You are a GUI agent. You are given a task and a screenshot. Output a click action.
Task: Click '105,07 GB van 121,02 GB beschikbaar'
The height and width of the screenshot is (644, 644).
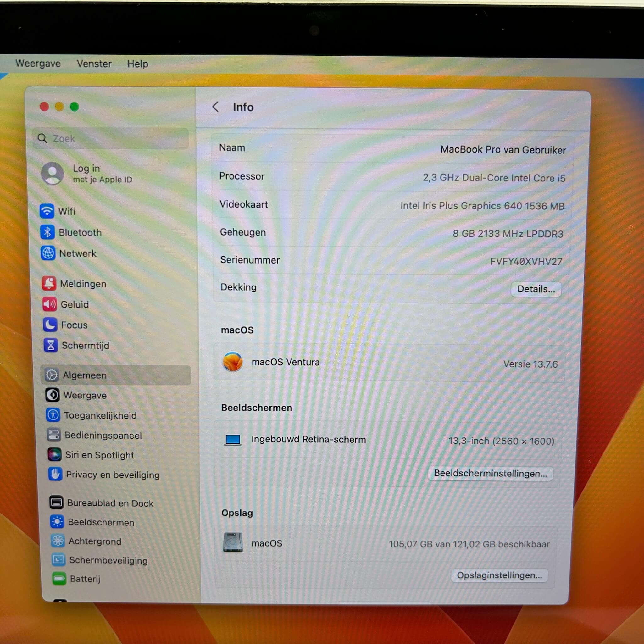(x=469, y=544)
